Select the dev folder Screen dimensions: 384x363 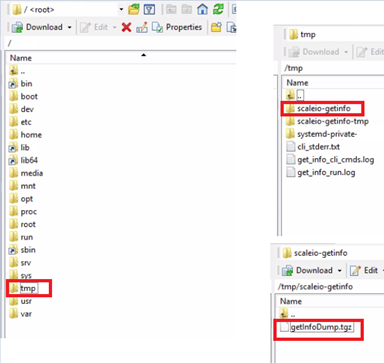[x=21, y=109]
